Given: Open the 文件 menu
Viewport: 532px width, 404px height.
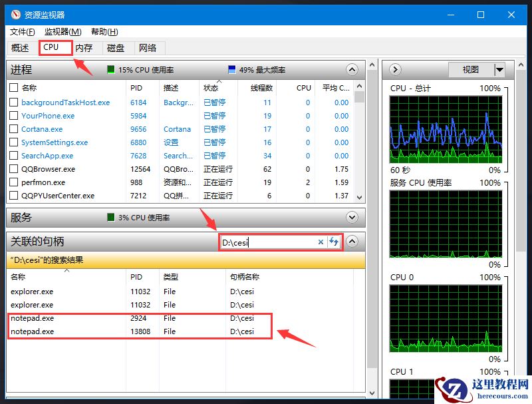Looking at the screenshot, I should click(21, 31).
